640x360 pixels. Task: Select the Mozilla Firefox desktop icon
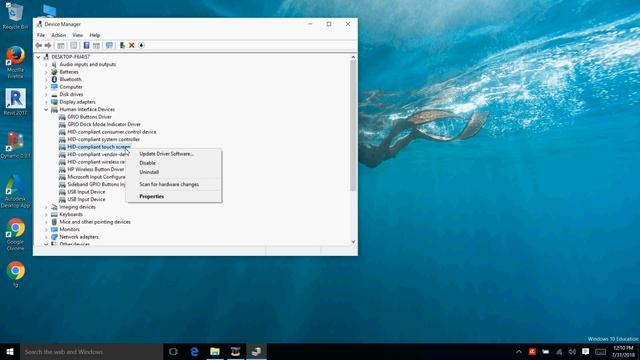[15, 62]
